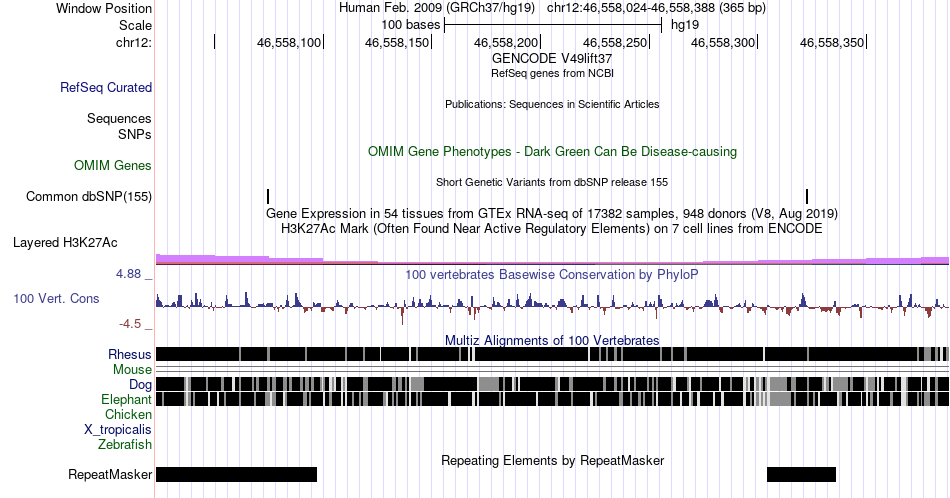Click the Rhesus alignment bar
Image resolution: width=950 pixels, height=498 pixels.
coord(552,354)
